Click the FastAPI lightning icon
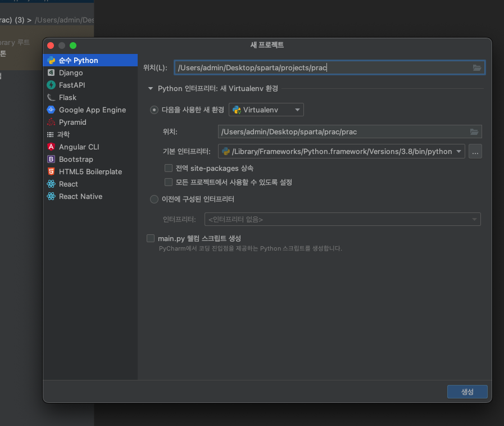 51,85
